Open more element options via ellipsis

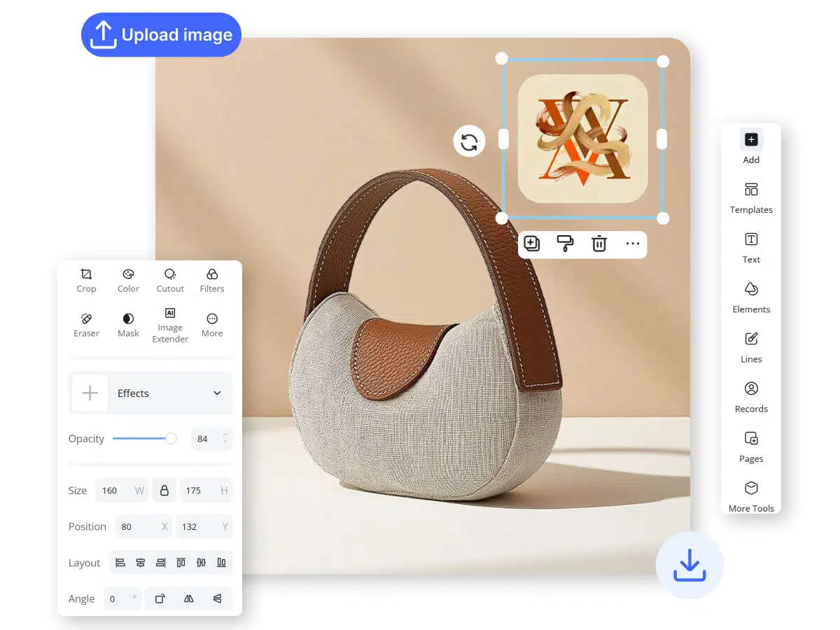(633, 244)
